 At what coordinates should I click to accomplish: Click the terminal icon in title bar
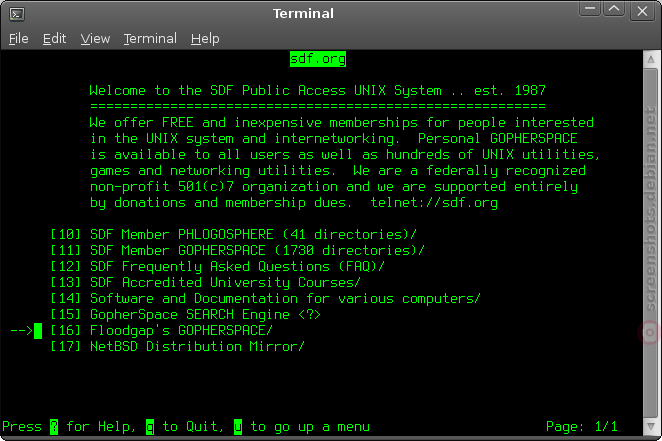17,14
